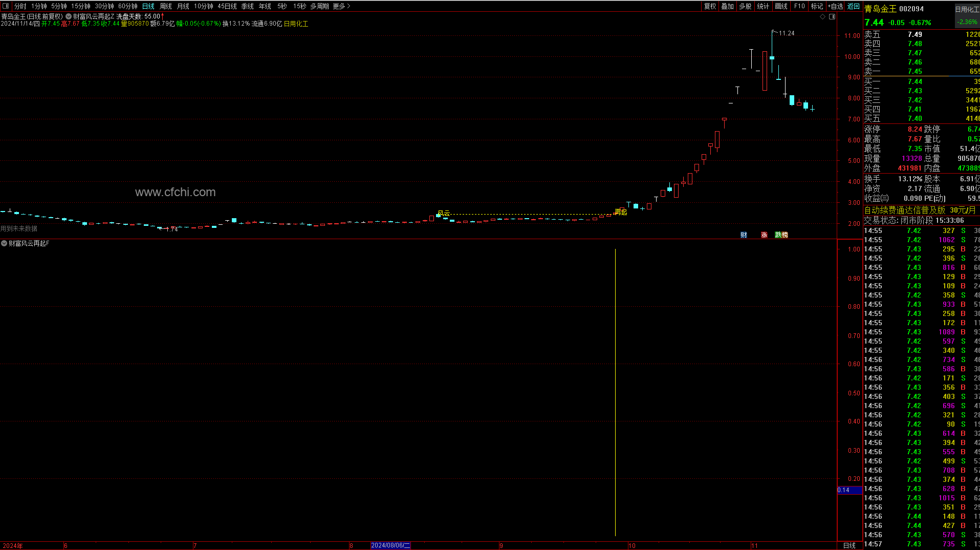Screen dimensions: 980x550
Task: Click the 1.74 low price label
Action: point(171,229)
